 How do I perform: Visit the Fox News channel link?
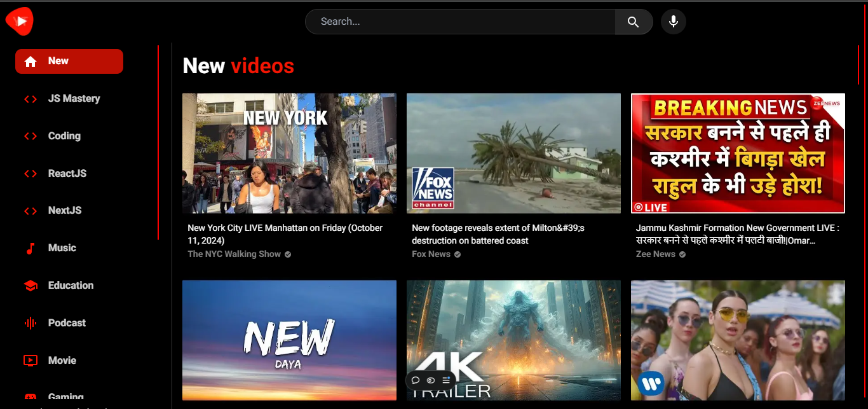tap(431, 254)
